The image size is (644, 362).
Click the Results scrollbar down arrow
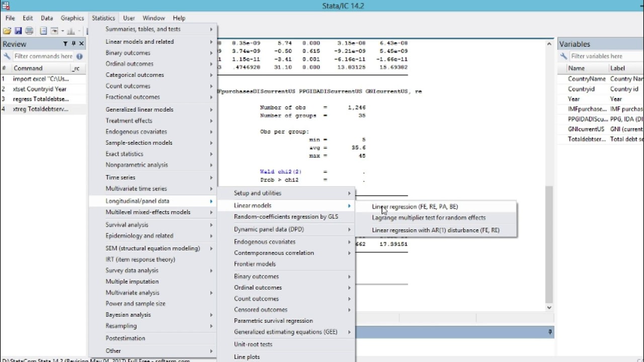pos(549,307)
